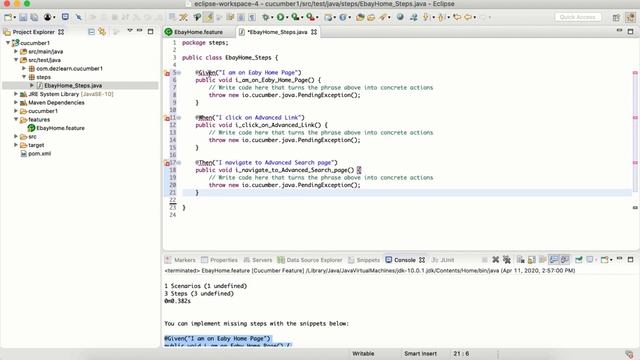Maximize the Project Explorer view
Screen dimensions: 640x360
tap(150, 31)
